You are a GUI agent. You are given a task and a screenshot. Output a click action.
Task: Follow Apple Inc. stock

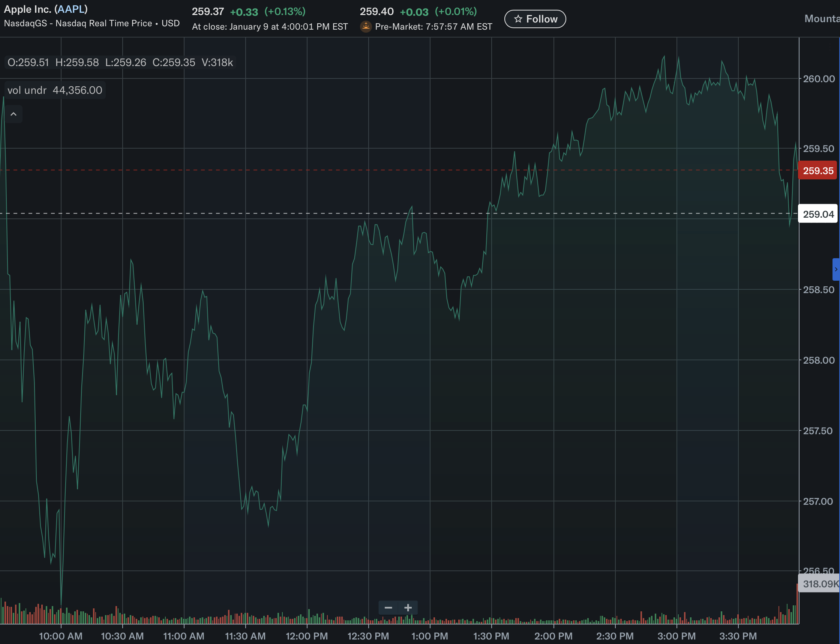[x=535, y=19]
